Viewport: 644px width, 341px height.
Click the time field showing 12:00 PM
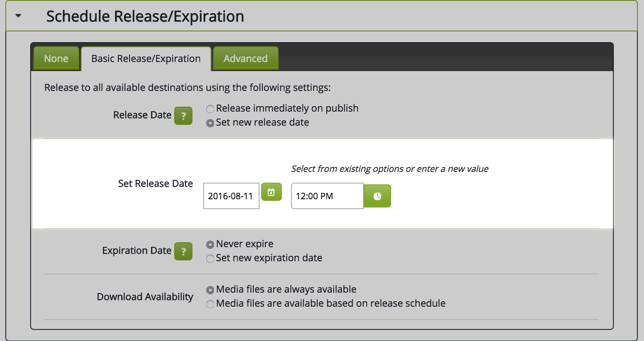click(327, 196)
